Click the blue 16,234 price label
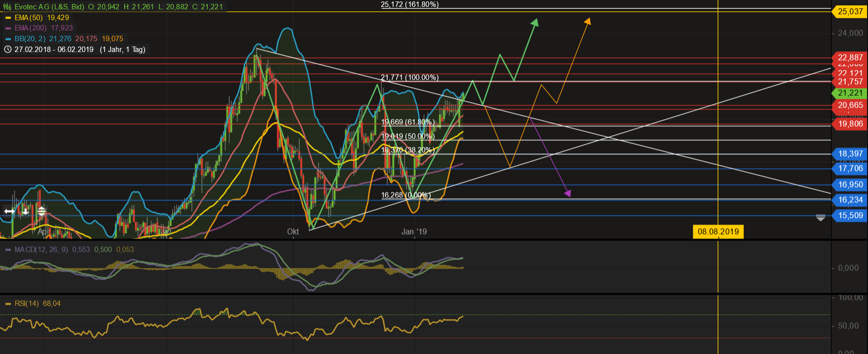This screenshot has width=868, height=354. coord(850,200)
